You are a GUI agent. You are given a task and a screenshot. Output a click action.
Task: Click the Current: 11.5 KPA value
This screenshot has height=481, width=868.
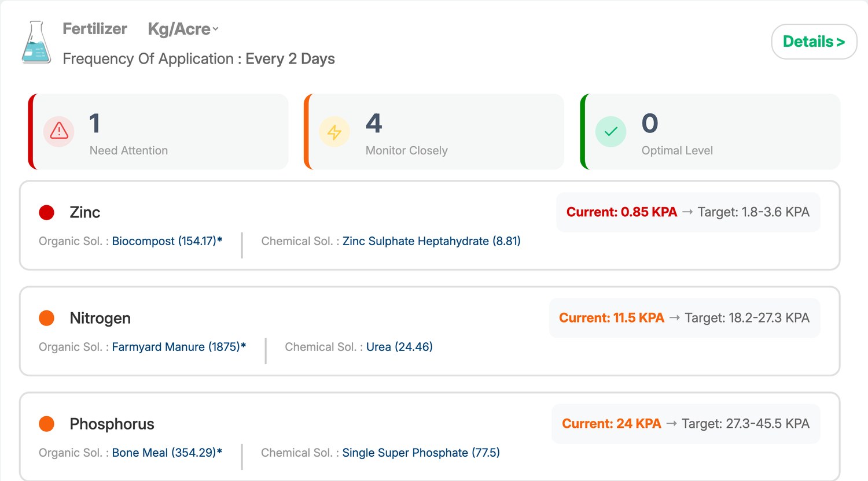pyautogui.click(x=612, y=318)
